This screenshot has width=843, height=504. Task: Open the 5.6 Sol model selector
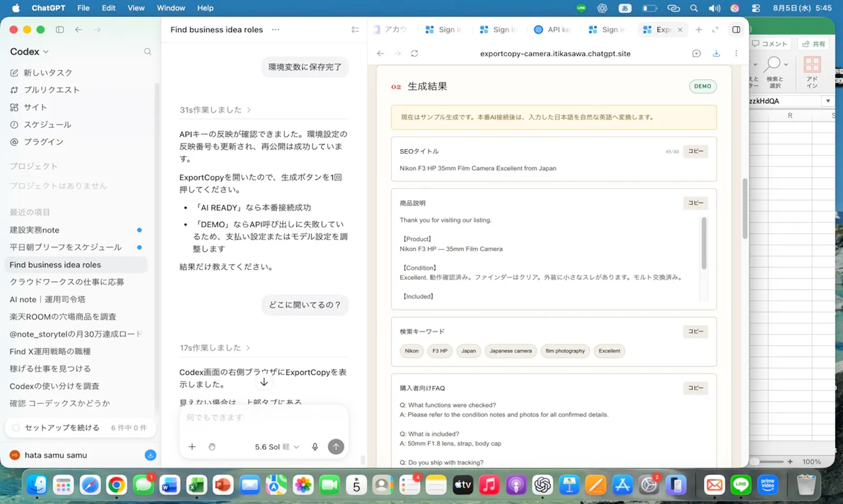(277, 447)
